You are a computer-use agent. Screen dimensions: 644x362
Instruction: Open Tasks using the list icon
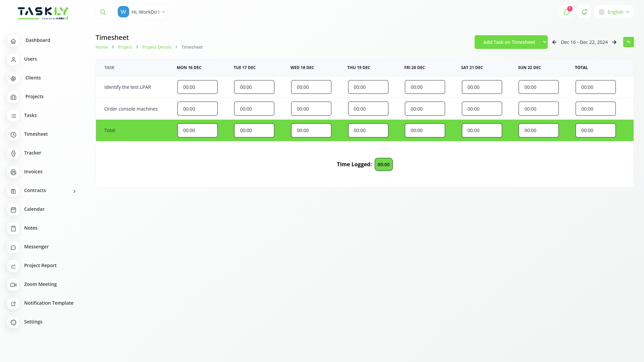tap(13, 116)
